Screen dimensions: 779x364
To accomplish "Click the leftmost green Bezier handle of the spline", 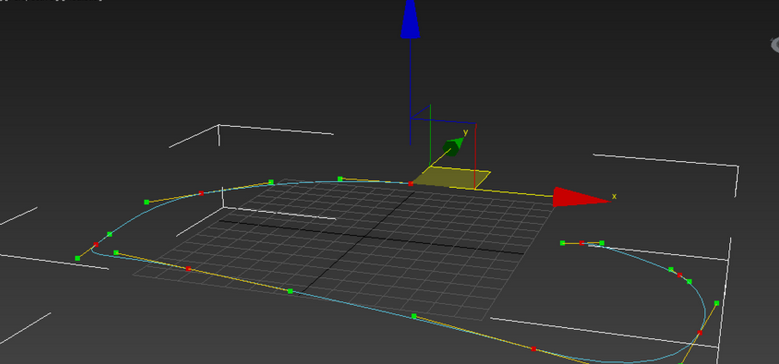I will click(x=78, y=258).
